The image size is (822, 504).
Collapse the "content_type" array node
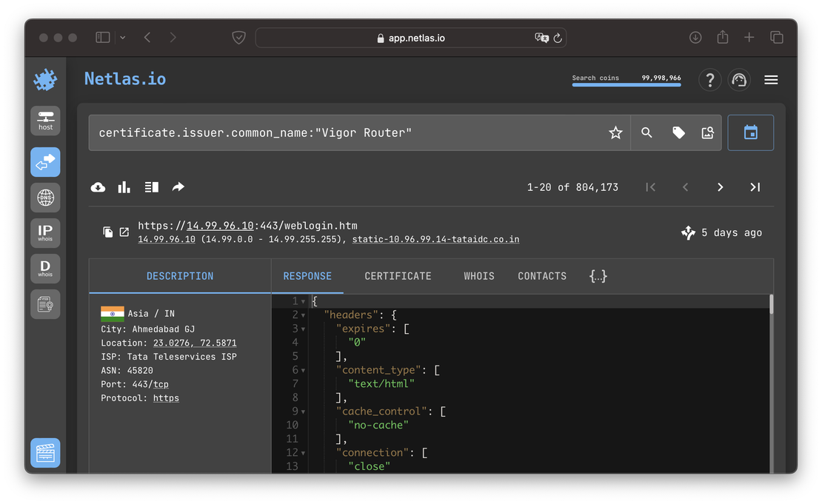pyautogui.click(x=304, y=370)
